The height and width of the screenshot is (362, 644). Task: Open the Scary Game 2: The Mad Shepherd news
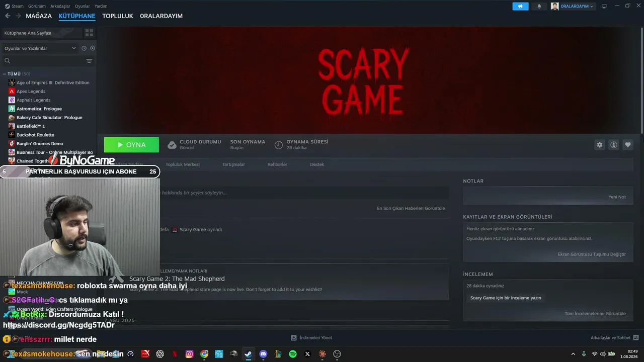coord(177,279)
